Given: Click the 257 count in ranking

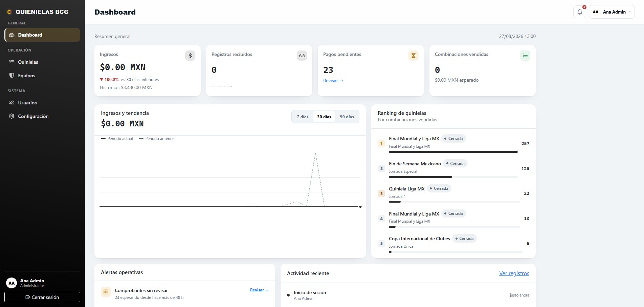Looking at the screenshot, I should [x=525, y=144].
